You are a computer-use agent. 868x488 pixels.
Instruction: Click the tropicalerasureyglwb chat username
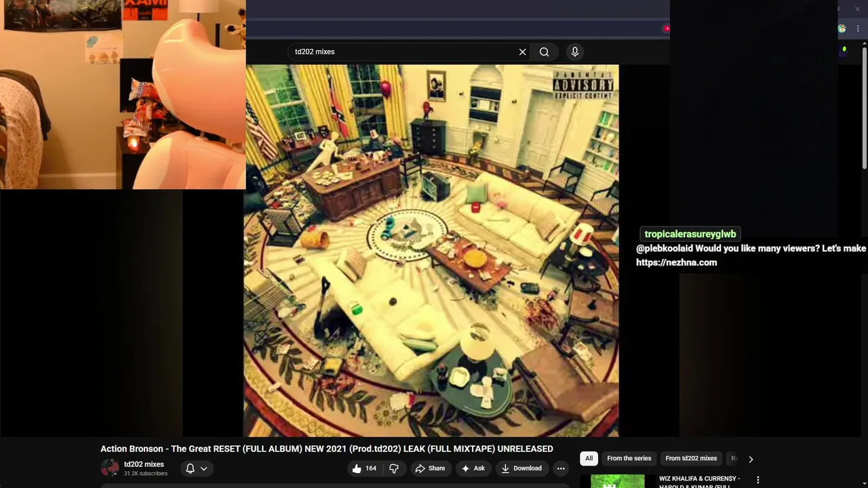point(690,234)
